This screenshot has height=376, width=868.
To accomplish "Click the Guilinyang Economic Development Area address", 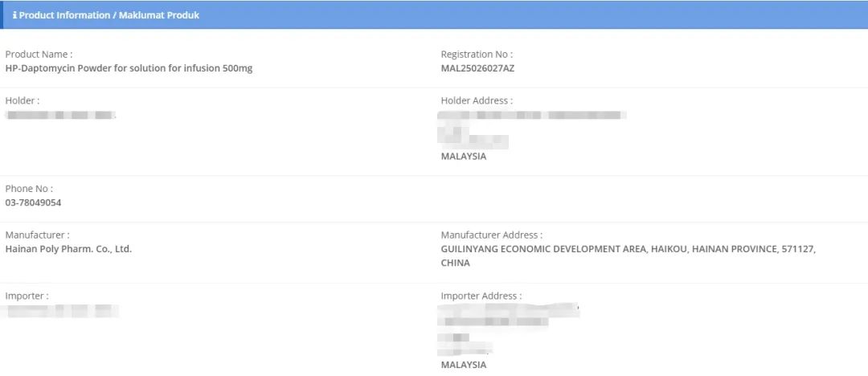I will click(628, 250).
